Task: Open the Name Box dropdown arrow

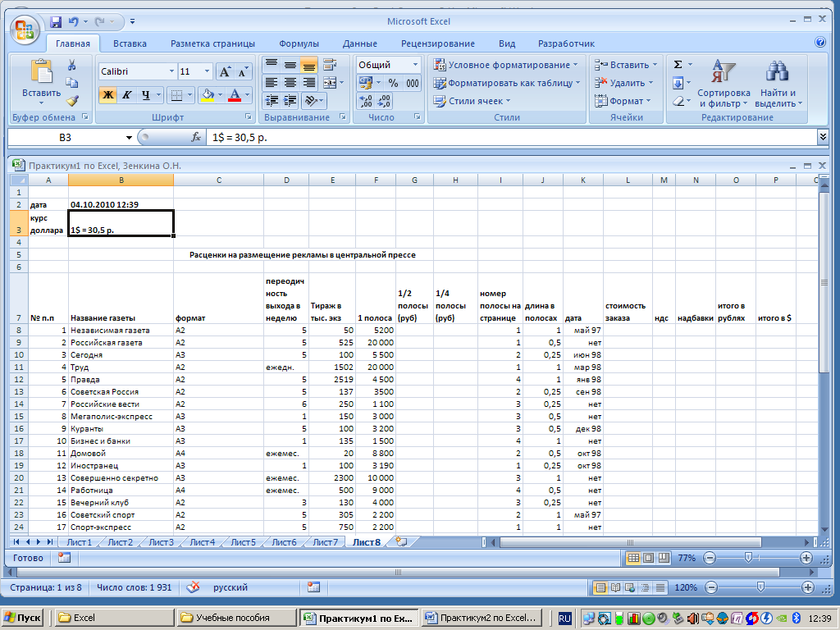Action: pos(129,138)
